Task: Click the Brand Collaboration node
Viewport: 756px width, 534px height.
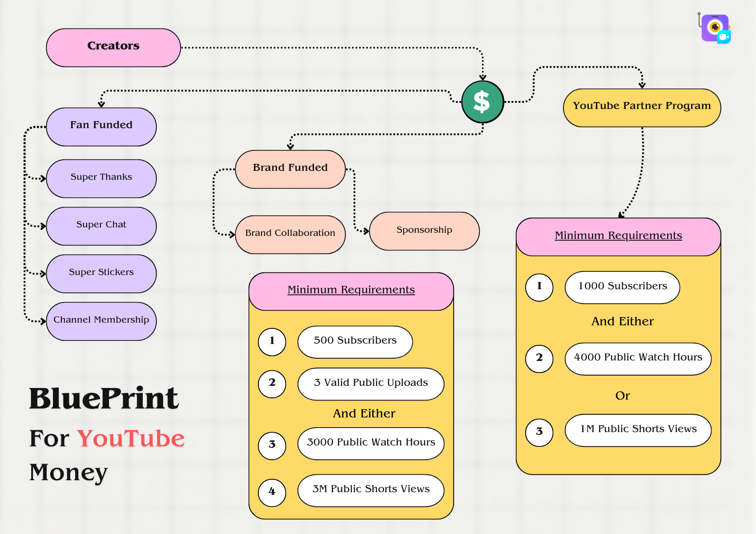Action: point(290,235)
